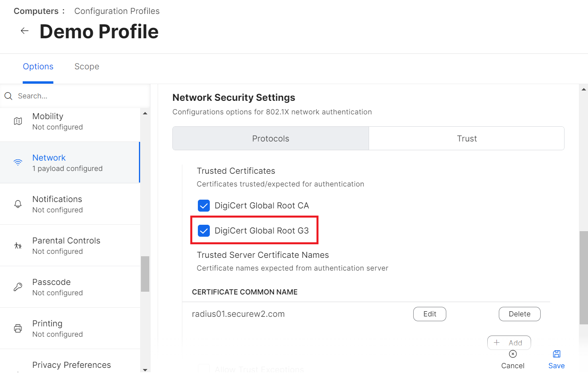Click the sidebar scroll up arrow
The width and height of the screenshot is (588, 373).
(x=145, y=113)
